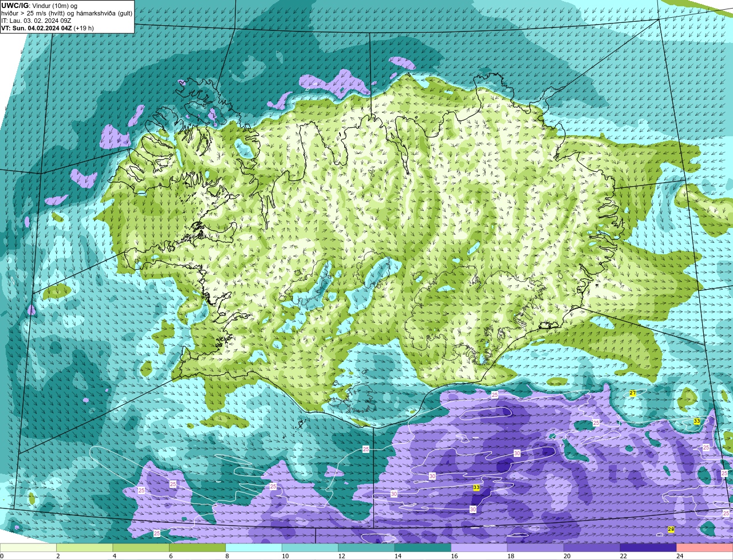Viewport: 733px width, 560px height.
Task: Click the 0–2 m/s pale yellow legend swatch
Action: (28, 548)
